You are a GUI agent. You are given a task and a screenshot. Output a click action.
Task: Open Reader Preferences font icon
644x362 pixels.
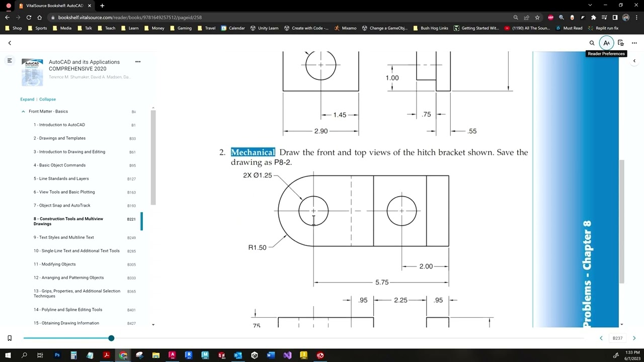point(606,43)
